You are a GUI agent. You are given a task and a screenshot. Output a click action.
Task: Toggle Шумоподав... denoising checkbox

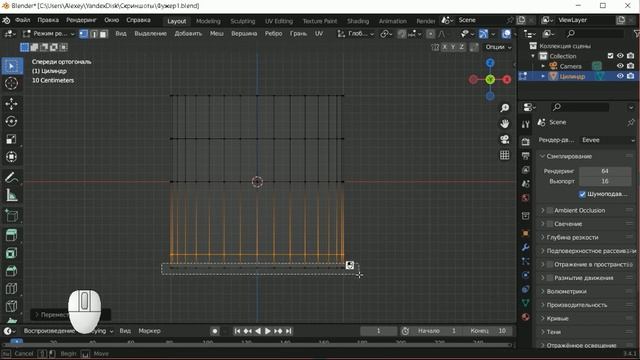tap(582, 194)
